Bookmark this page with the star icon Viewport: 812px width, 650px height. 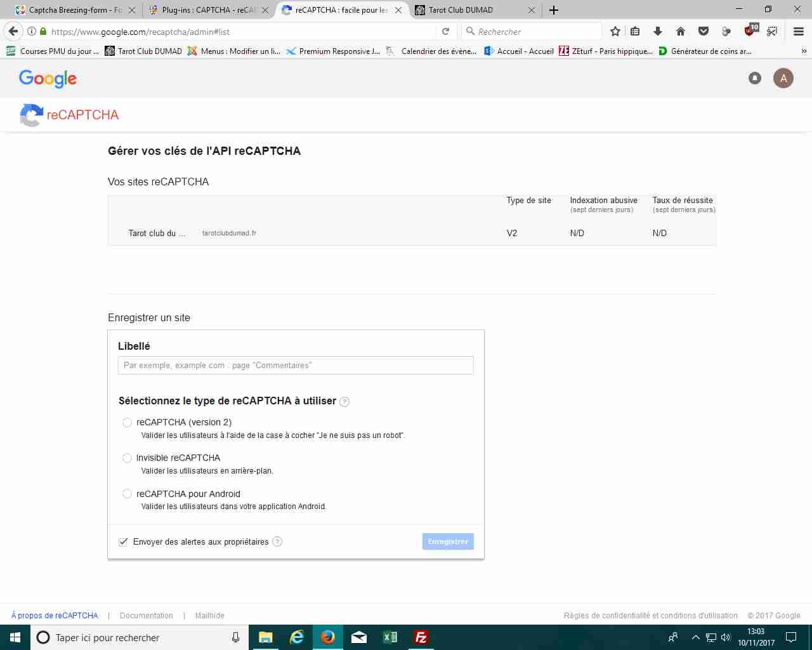615,31
